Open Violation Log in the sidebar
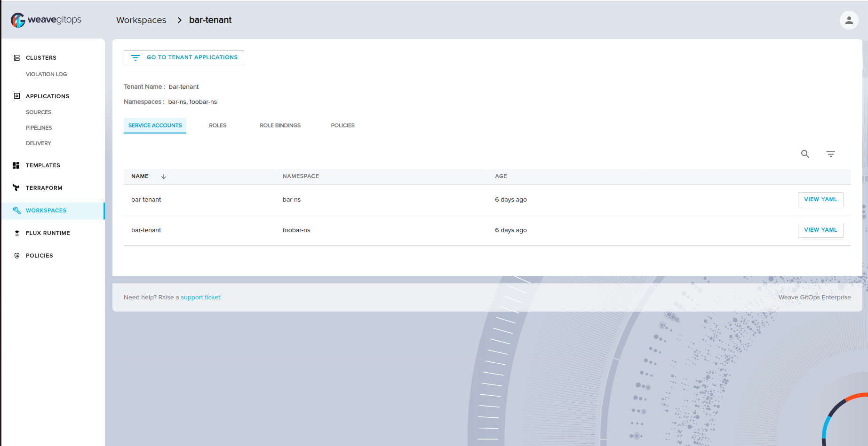This screenshot has height=446, width=868. 46,74
